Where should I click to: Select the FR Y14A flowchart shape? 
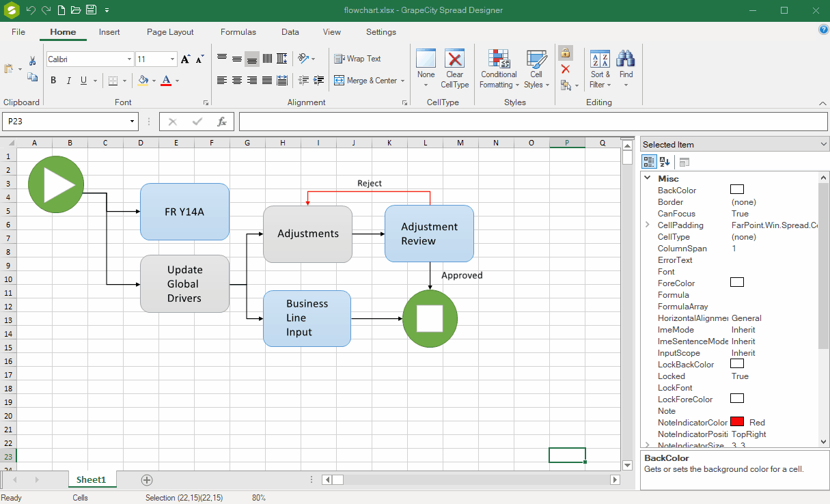[184, 212]
